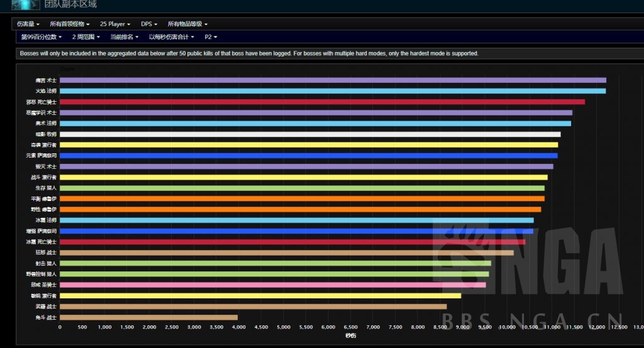The width and height of the screenshot is (644, 348).
Task: Click the orange 野性 德鲁伊 bar
Action: click(300, 209)
